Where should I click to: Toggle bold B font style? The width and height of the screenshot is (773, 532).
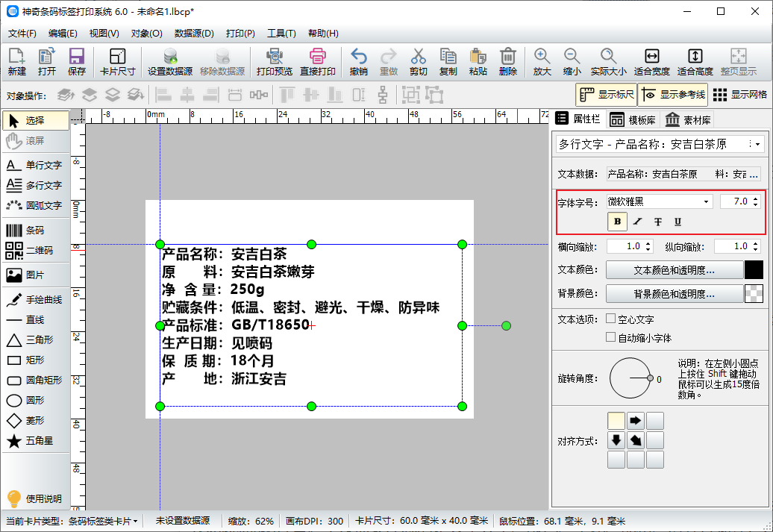pyautogui.click(x=617, y=222)
